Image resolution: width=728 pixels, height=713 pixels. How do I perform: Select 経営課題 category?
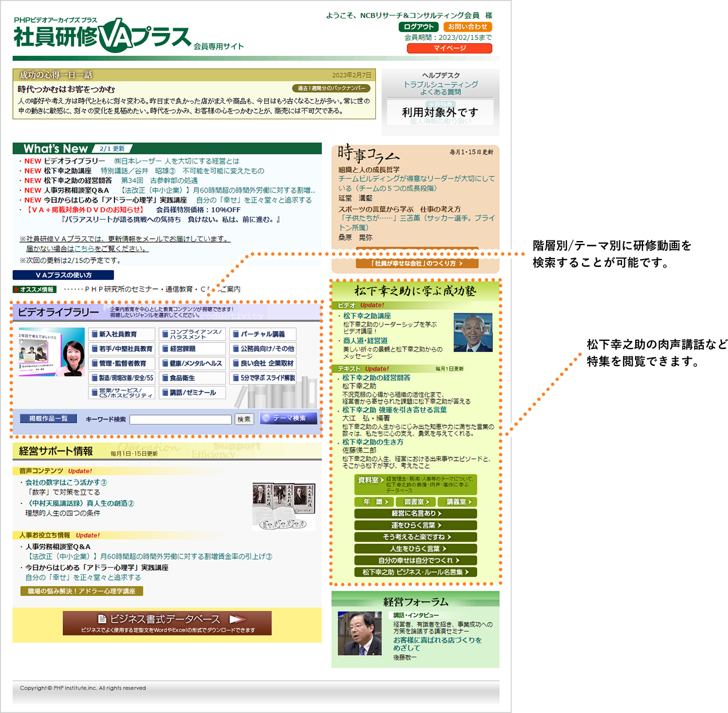tap(192, 349)
